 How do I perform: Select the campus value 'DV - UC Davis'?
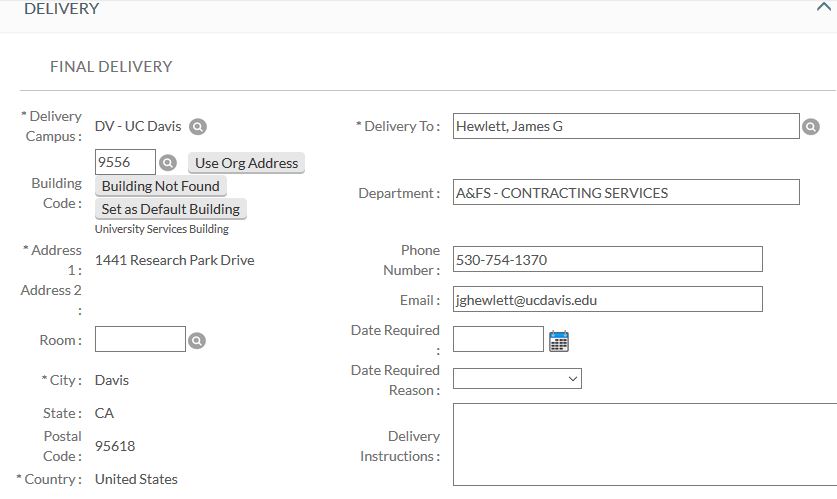[138, 126]
